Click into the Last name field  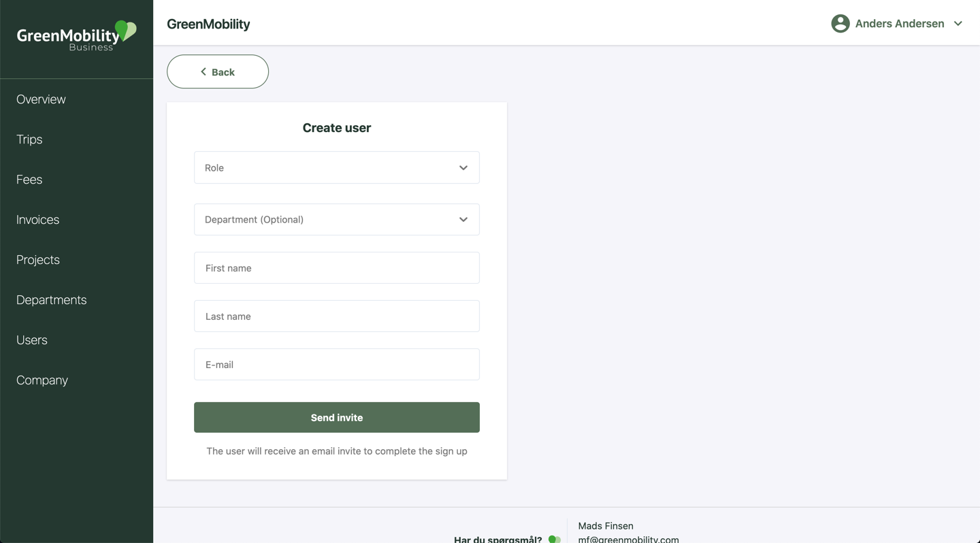click(337, 316)
